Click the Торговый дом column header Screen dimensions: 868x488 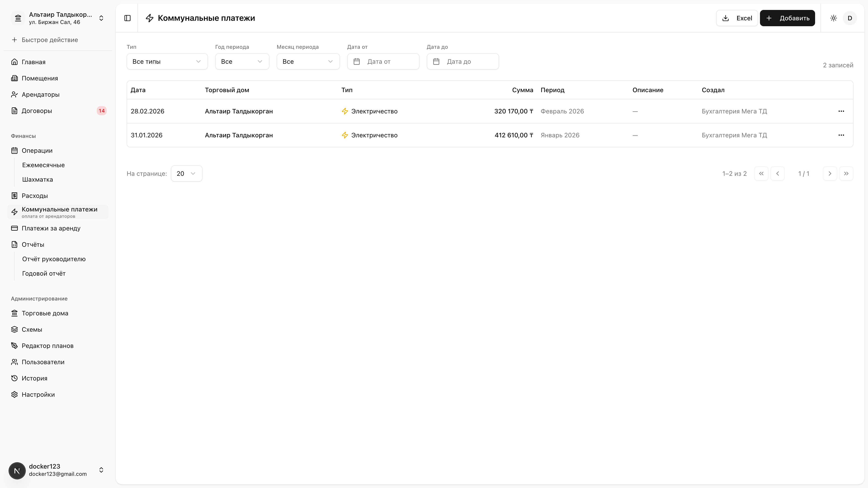click(227, 90)
